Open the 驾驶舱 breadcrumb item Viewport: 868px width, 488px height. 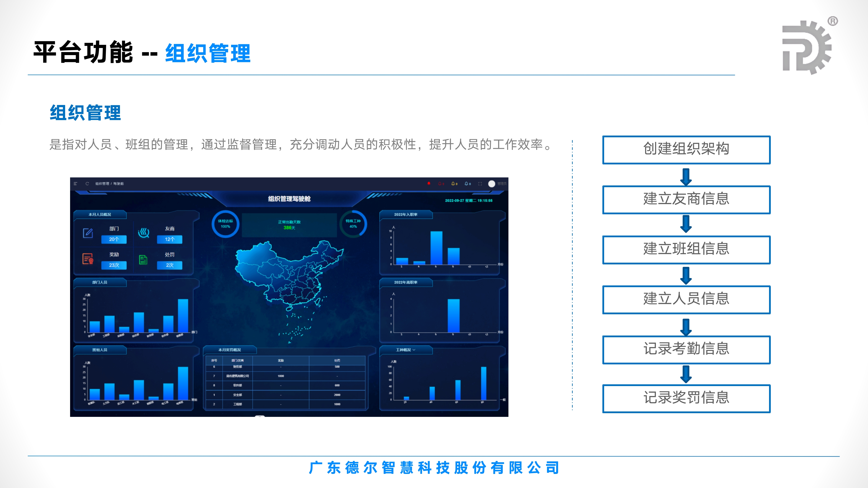tap(118, 183)
